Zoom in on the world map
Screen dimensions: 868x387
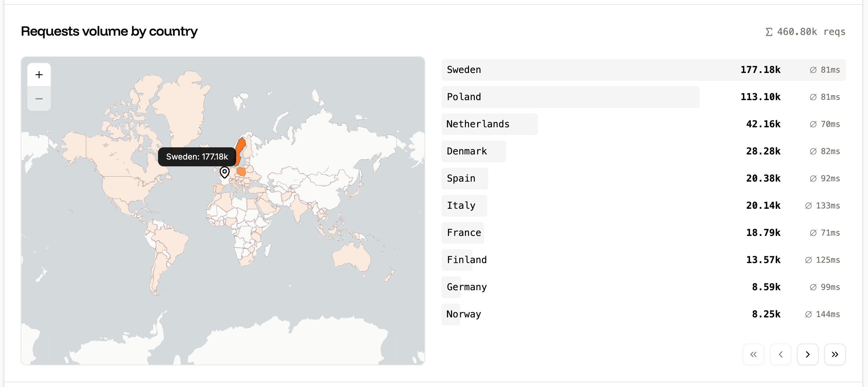39,75
